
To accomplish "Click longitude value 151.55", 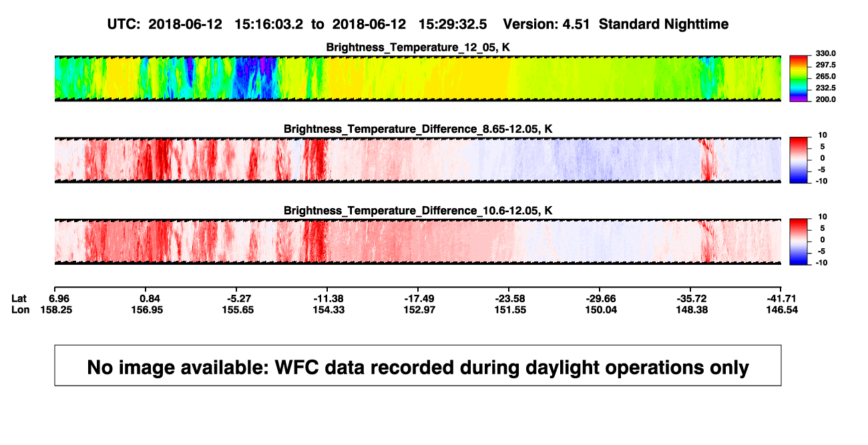I will [510, 310].
